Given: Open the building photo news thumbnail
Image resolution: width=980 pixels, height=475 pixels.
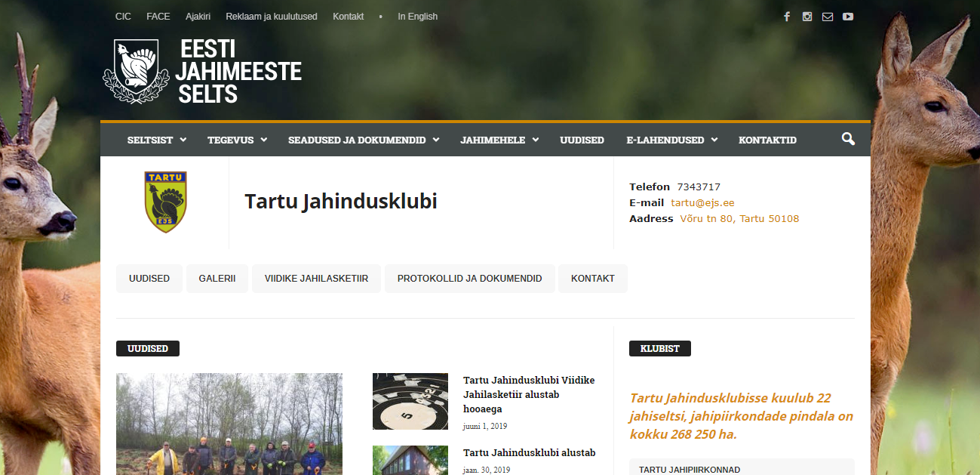Looking at the screenshot, I should [x=410, y=460].
